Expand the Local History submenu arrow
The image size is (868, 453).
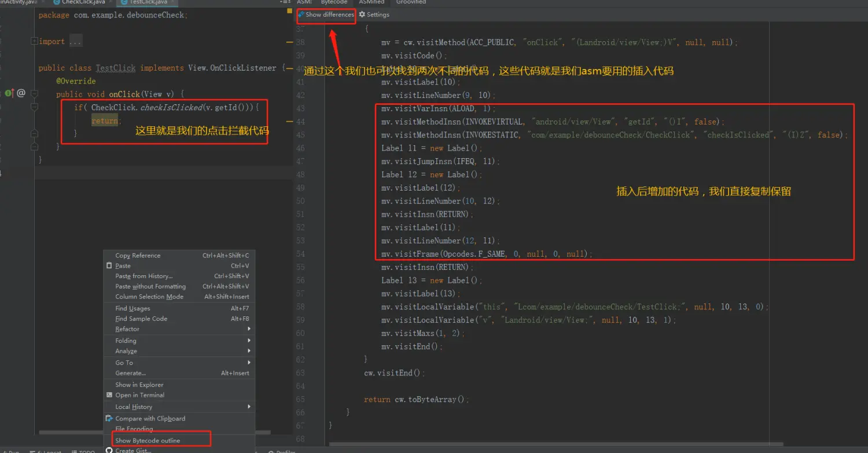point(249,407)
